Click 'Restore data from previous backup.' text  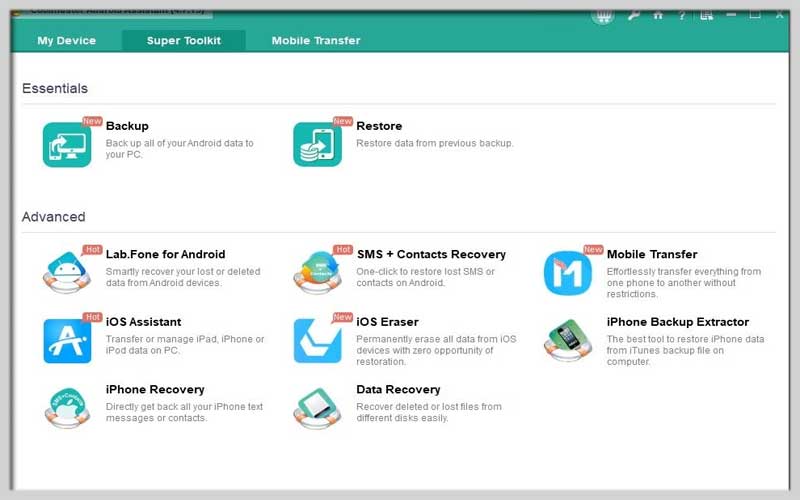coord(435,143)
